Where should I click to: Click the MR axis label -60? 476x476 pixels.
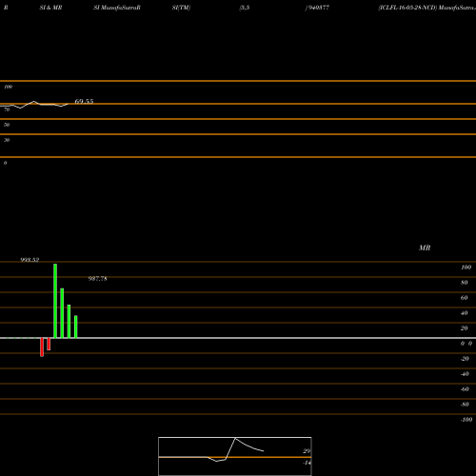click(x=465, y=389)
